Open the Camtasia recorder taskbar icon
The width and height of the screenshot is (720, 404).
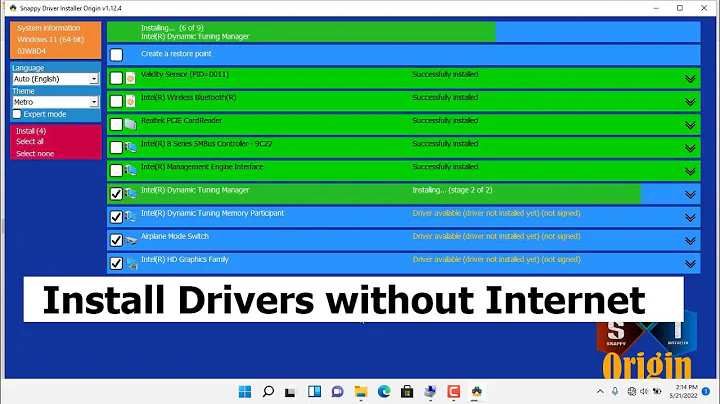click(454, 392)
